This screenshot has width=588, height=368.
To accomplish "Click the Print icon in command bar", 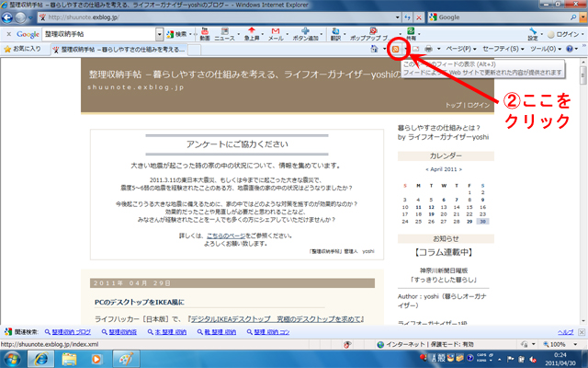I will 429,49.
